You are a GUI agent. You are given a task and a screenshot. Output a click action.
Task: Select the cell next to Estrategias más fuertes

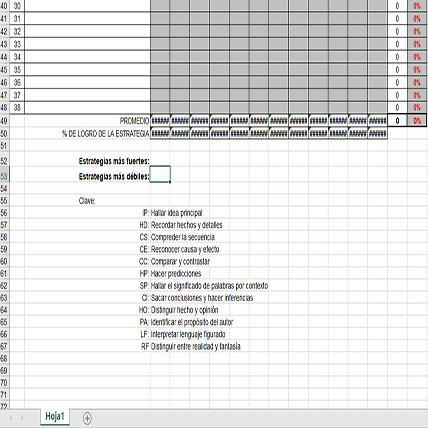click(x=160, y=161)
